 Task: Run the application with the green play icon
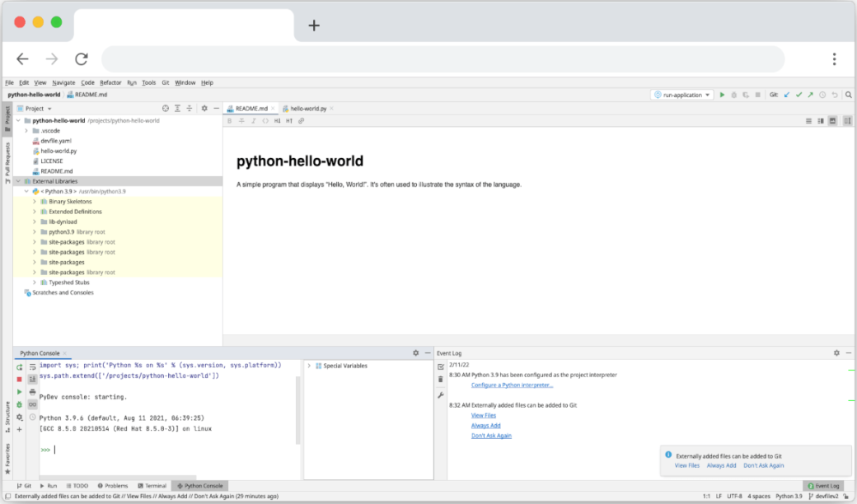click(723, 95)
